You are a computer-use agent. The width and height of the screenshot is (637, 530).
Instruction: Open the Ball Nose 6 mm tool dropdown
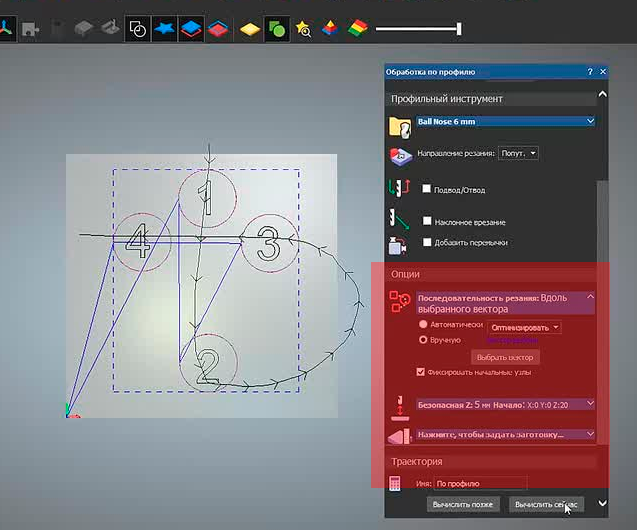click(590, 121)
